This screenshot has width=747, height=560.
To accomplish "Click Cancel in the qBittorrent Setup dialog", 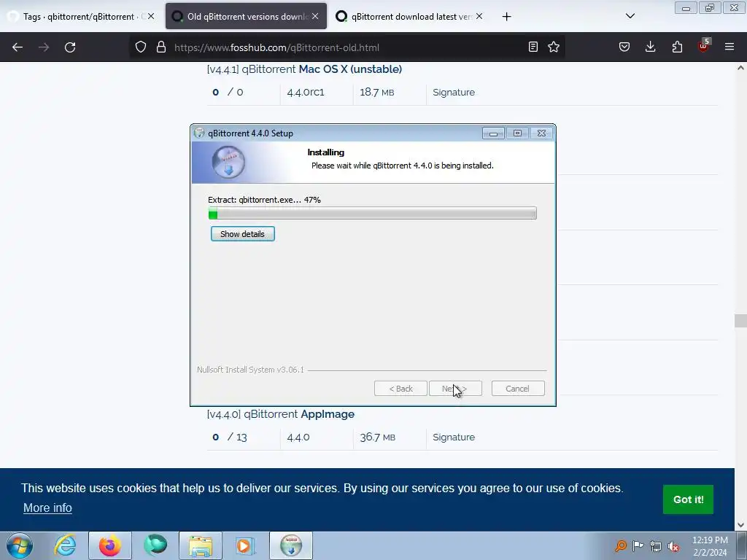I will tap(518, 389).
